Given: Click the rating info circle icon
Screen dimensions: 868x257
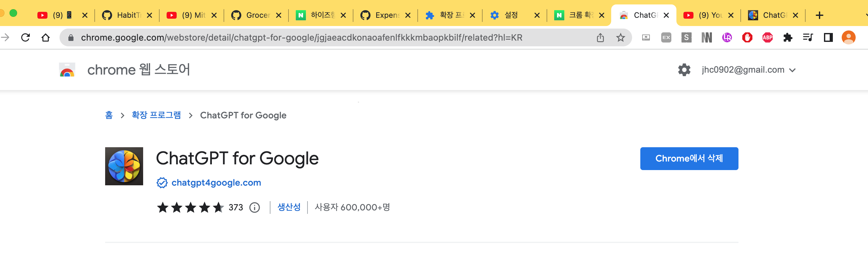Looking at the screenshot, I should pos(254,208).
